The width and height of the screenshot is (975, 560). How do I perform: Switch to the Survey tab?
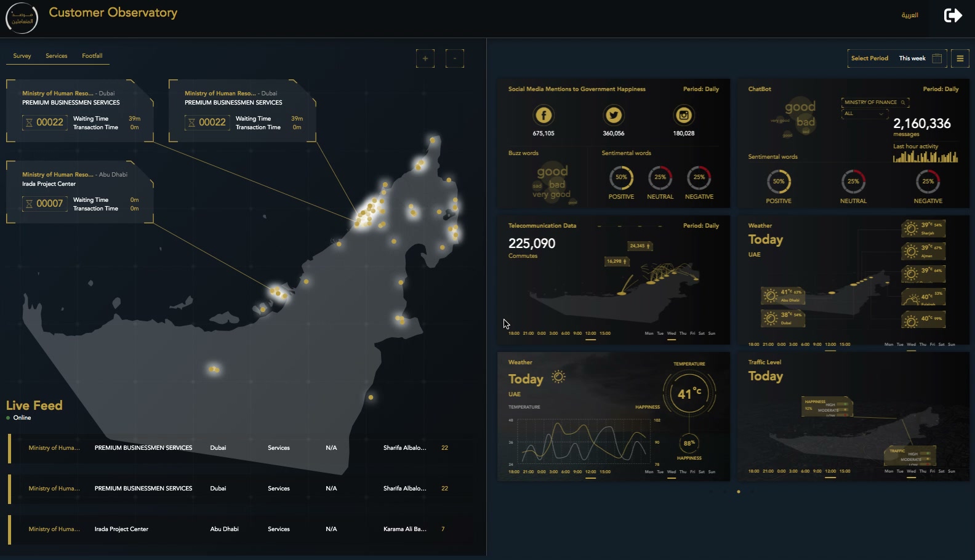coord(22,56)
